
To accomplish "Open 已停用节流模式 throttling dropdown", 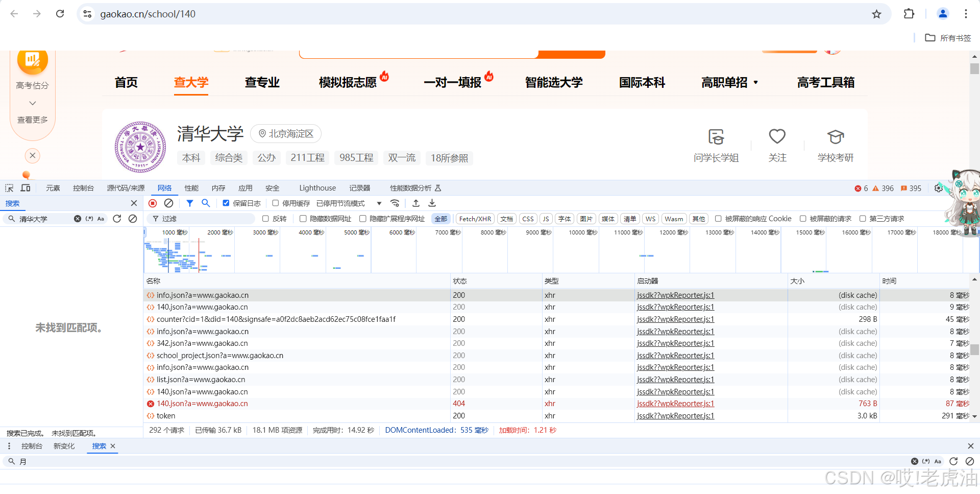I will [x=349, y=203].
